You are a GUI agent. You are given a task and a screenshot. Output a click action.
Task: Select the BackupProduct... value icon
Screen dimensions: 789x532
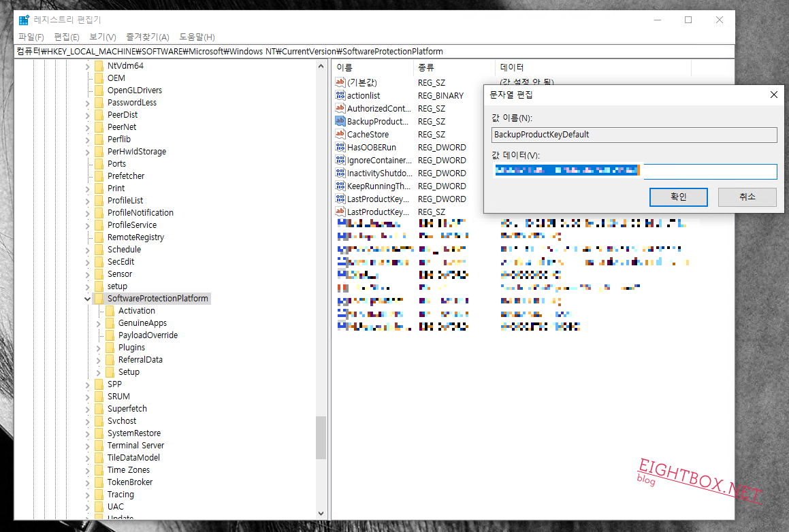pos(340,121)
